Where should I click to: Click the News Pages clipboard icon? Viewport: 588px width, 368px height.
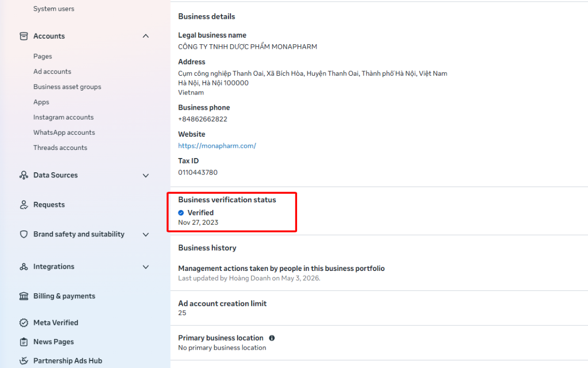click(x=24, y=342)
